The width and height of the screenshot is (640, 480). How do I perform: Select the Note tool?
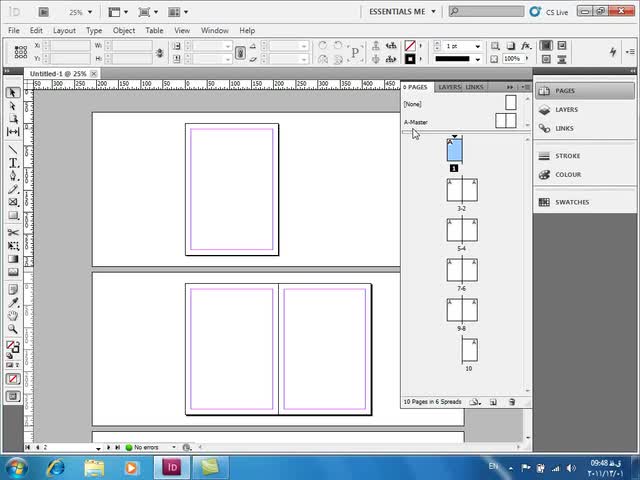coord(13,289)
